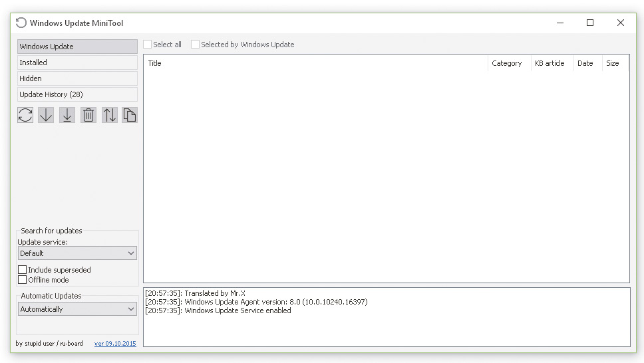Expand the Automatic Updates dropdown
The height and width of the screenshot is (363, 644).
pos(77,309)
